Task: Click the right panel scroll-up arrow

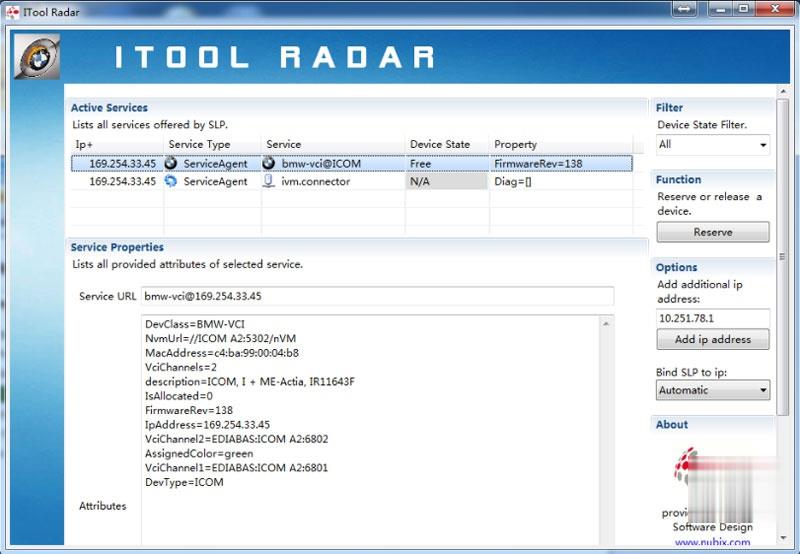Action: [x=783, y=91]
